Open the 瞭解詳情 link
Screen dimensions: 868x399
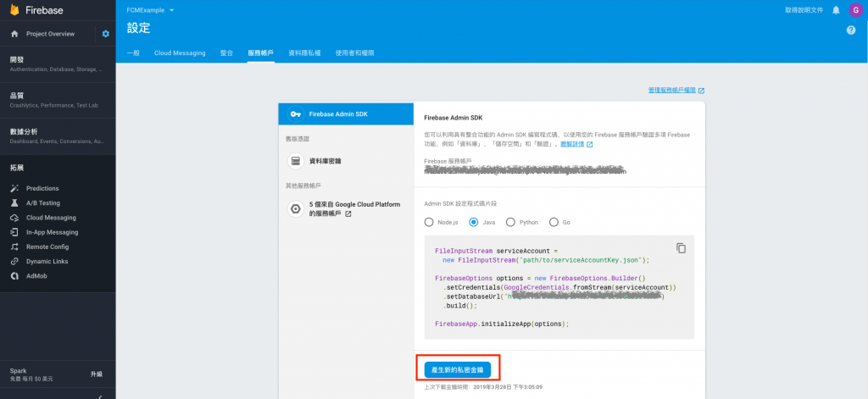coord(572,145)
